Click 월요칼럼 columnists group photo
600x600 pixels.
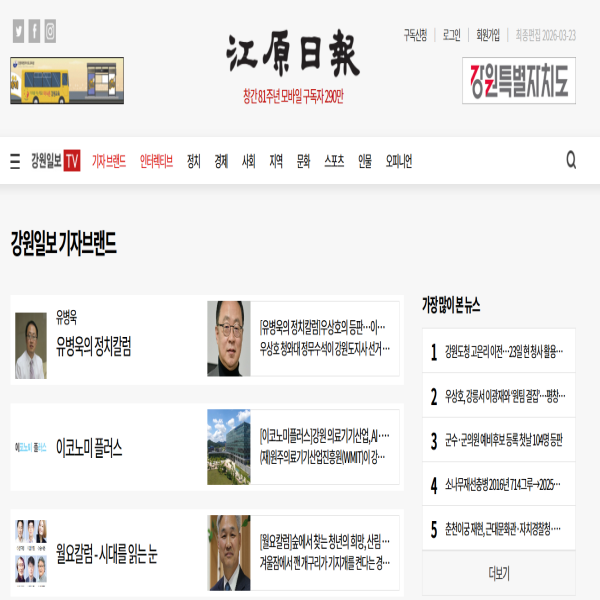tap(31, 553)
